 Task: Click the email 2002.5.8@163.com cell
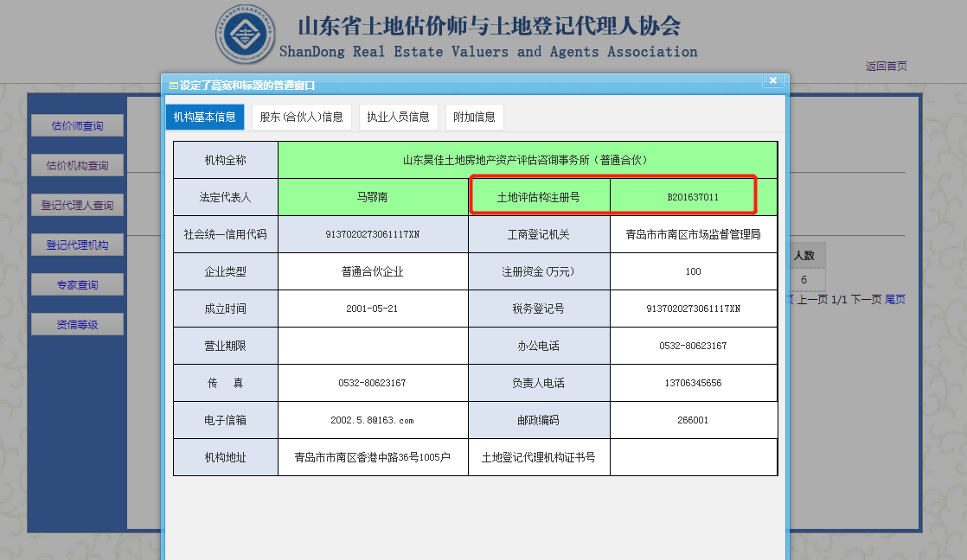[x=372, y=420]
